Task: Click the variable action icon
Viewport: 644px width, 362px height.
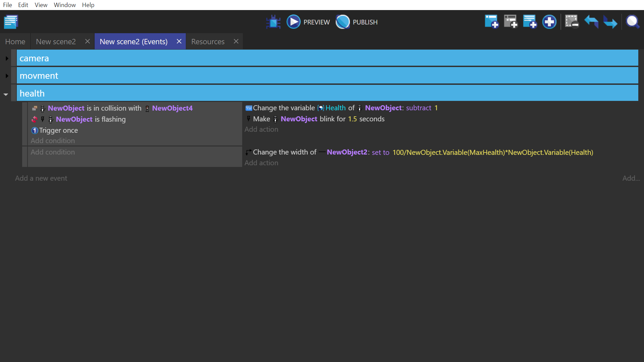Action: tap(249, 108)
